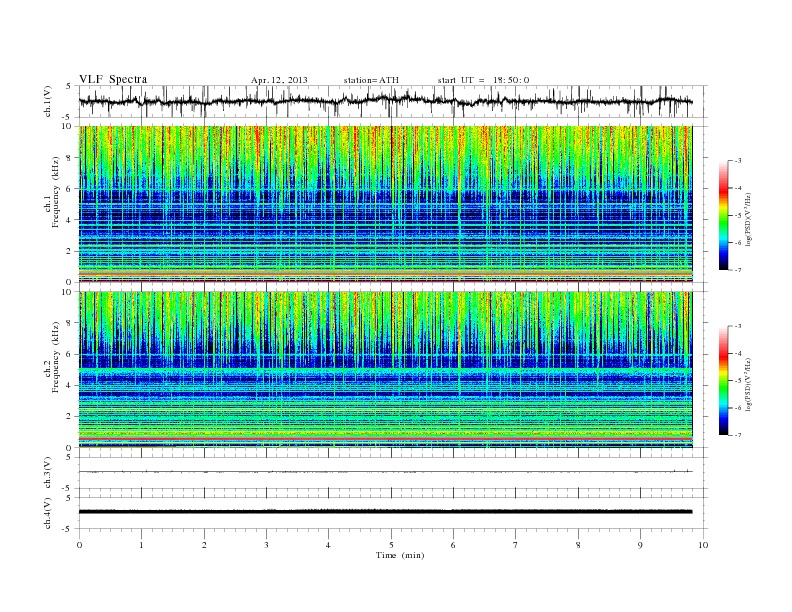
Task: Click the "VLF Spectra" plot title
Action: click(x=113, y=79)
